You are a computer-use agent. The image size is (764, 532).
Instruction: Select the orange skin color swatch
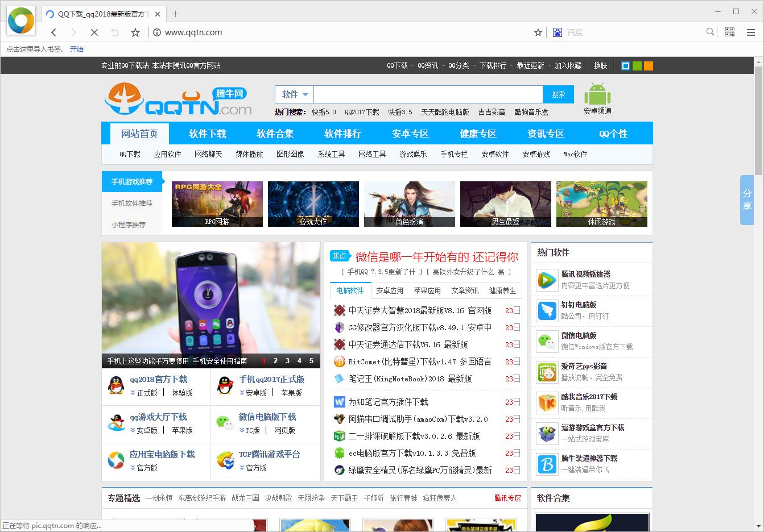pyautogui.click(x=649, y=66)
